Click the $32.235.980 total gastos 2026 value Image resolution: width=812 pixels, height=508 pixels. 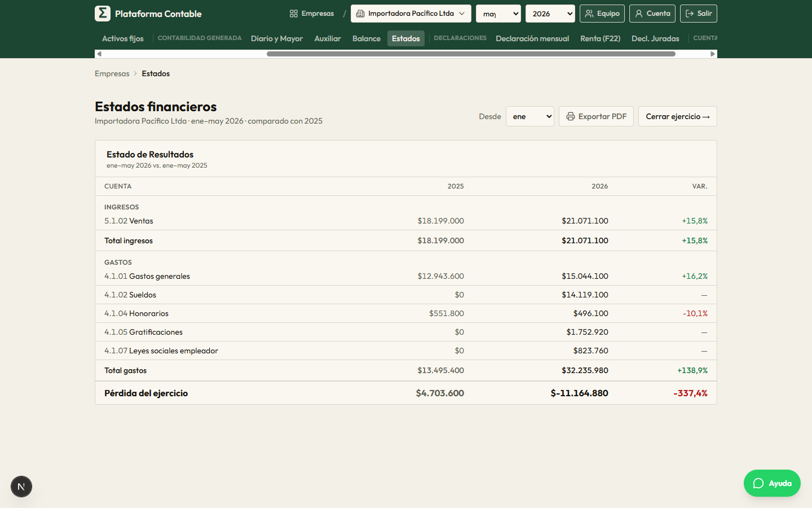[x=585, y=370]
